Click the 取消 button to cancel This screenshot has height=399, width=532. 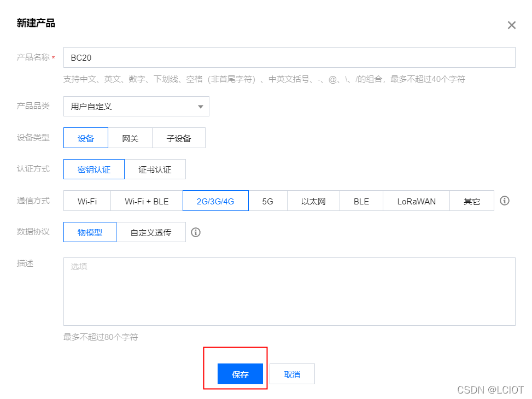pos(291,374)
